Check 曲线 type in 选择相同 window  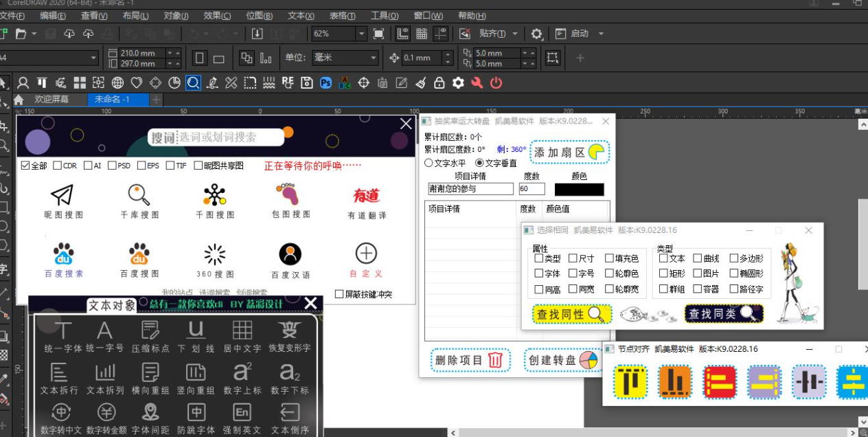(698, 258)
